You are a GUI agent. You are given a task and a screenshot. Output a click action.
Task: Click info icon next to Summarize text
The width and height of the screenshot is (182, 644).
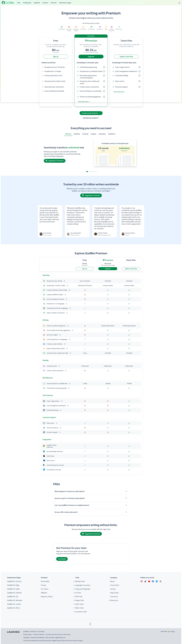(x=59, y=366)
